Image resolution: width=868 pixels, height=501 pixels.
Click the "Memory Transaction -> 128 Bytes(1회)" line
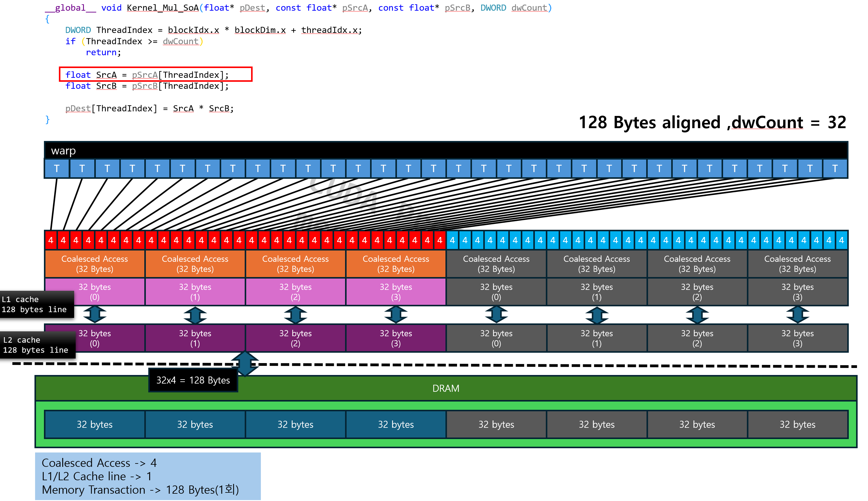point(140,490)
